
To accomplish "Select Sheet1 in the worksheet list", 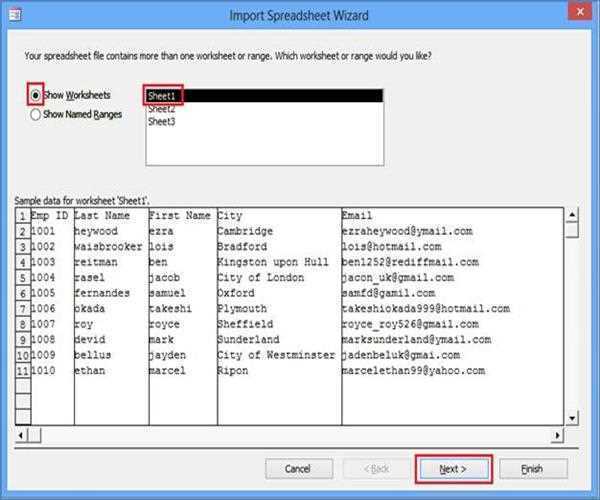I will (162, 96).
